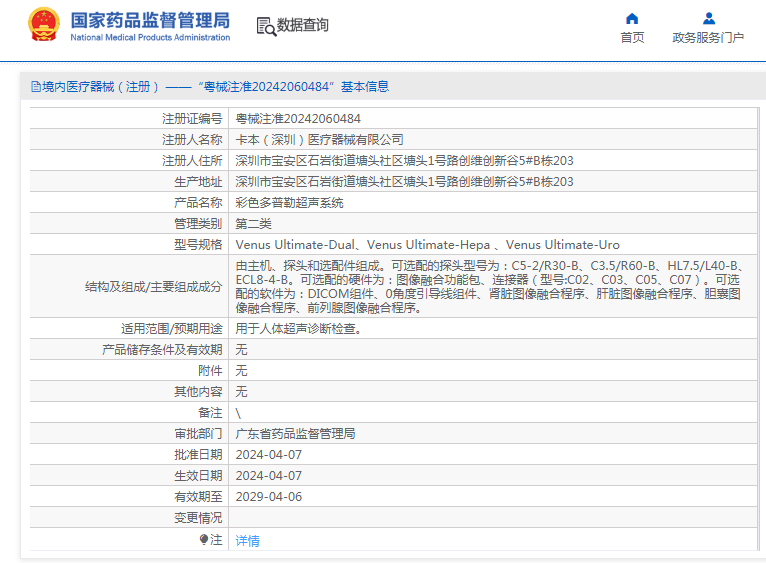766x563 pixels.
Task: Select registration number 粤械注准20242060484 cell
Action: click(298, 119)
